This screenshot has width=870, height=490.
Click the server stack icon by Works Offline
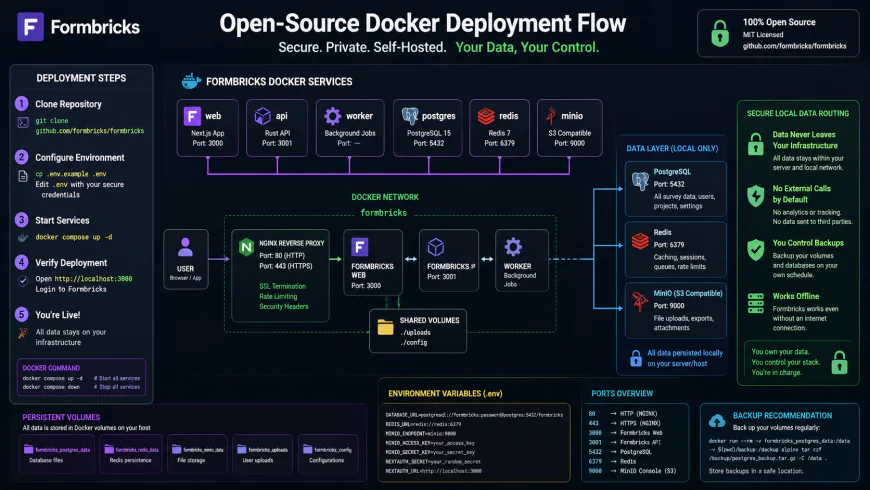755,304
